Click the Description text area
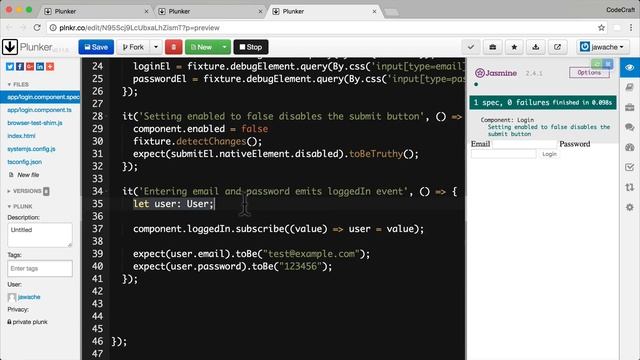Viewport: 640px width, 360px height. click(x=40, y=235)
